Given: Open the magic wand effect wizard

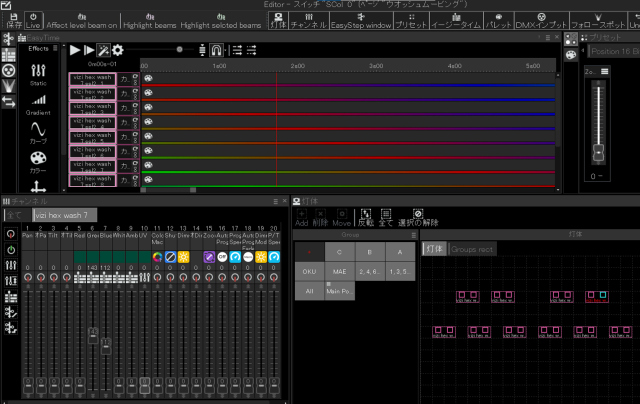Looking at the screenshot, I should [103, 50].
